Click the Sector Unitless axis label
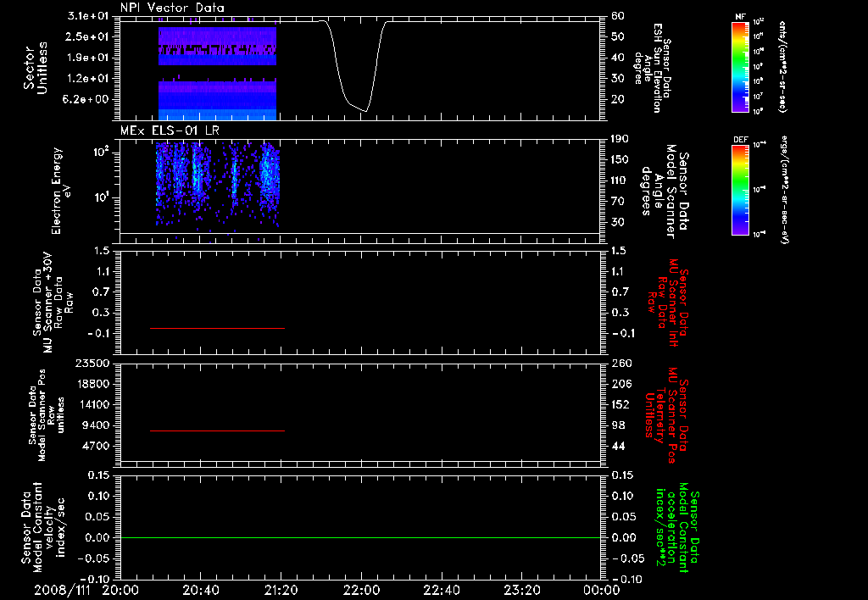Viewport: 868px width, 600px height. [x=36, y=68]
